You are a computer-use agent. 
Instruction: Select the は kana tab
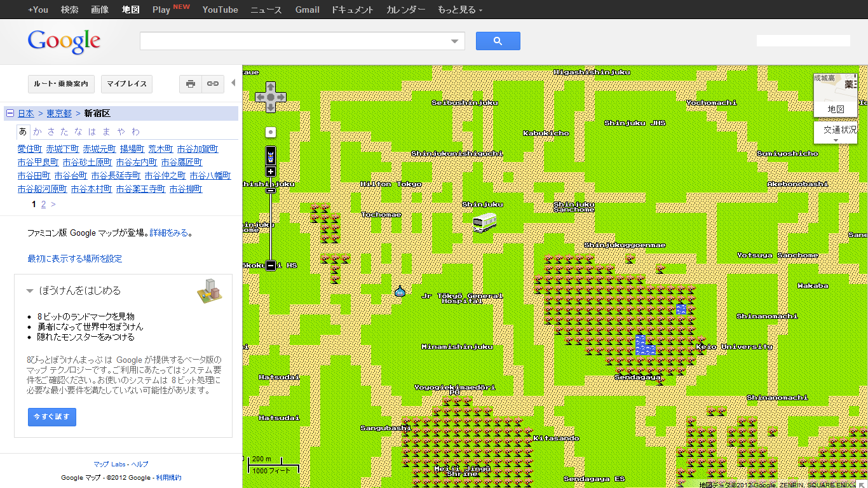coord(92,132)
